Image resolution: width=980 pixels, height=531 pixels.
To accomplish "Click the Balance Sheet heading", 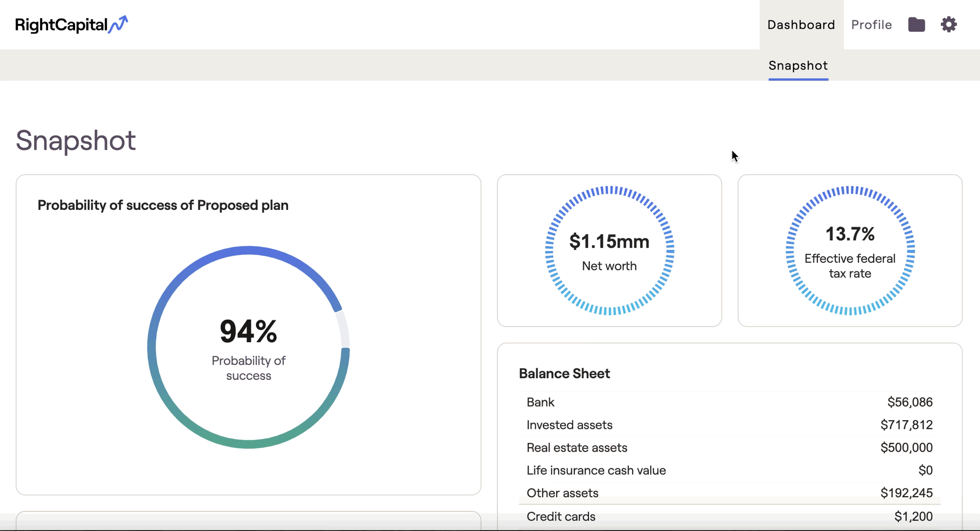I will click(564, 374).
